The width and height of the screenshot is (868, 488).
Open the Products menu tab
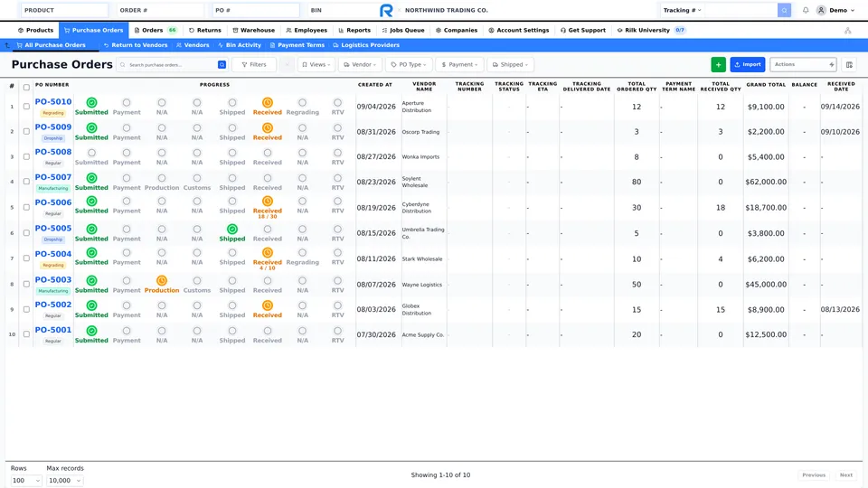click(35, 31)
